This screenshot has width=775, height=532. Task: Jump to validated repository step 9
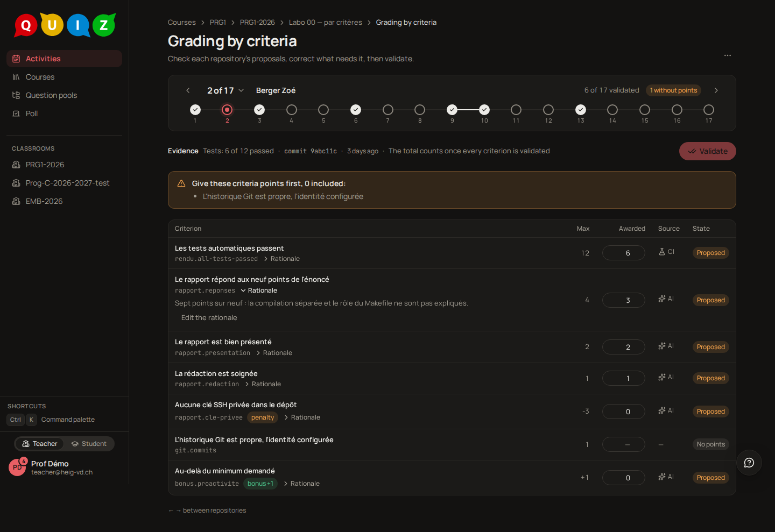452,110
